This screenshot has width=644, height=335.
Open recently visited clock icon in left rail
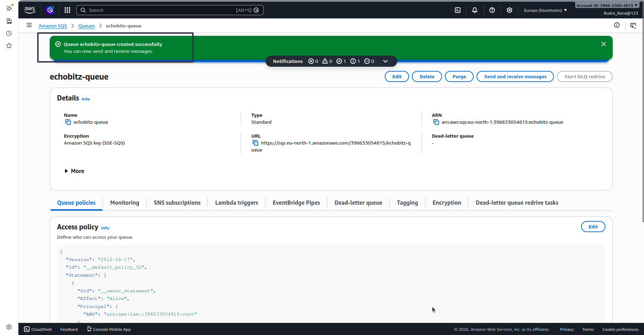point(9,33)
